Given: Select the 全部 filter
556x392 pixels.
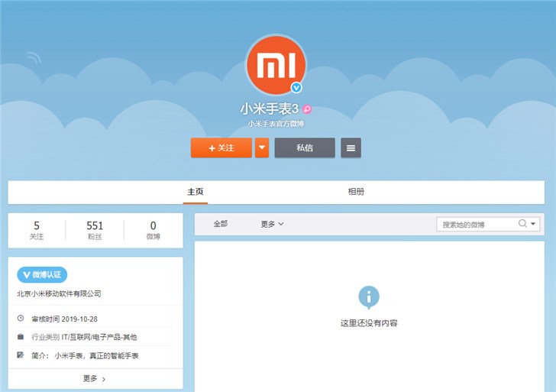Looking at the screenshot, I should (221, 224).
